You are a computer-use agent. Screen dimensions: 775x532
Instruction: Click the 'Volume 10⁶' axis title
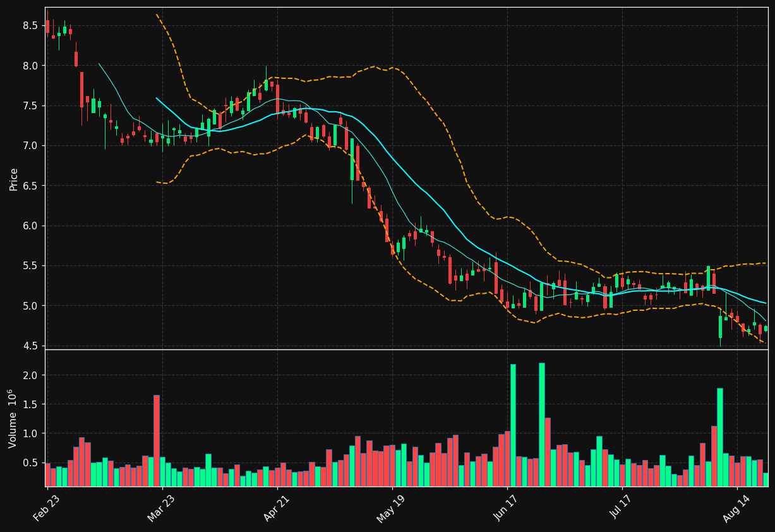click(13, 418)
